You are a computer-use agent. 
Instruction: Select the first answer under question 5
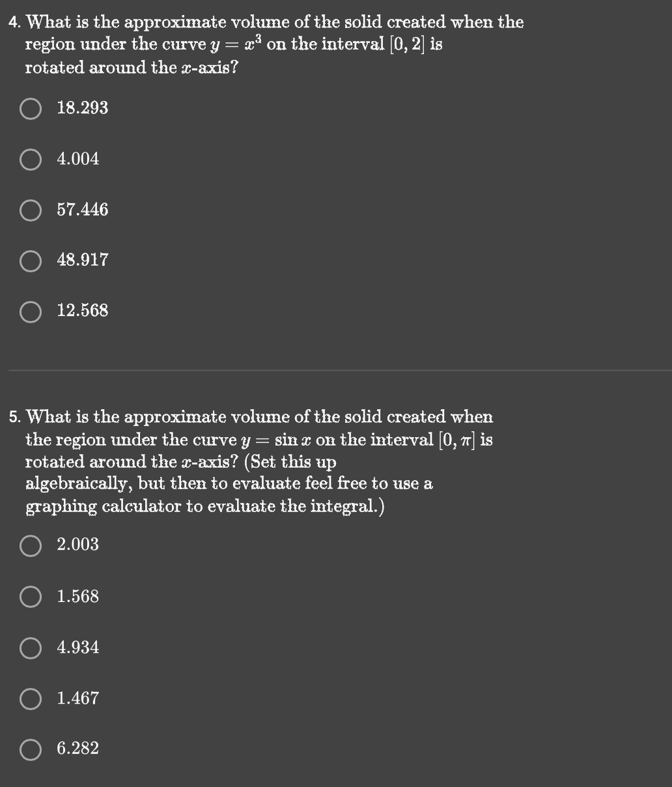(30, 547)
